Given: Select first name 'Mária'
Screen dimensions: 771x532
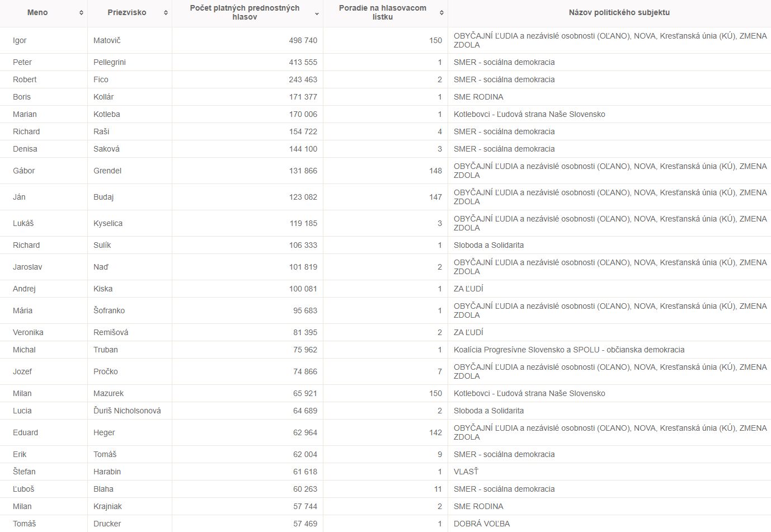Looking at the screenshot, I should pyautogui.click(x=23, y=310).
